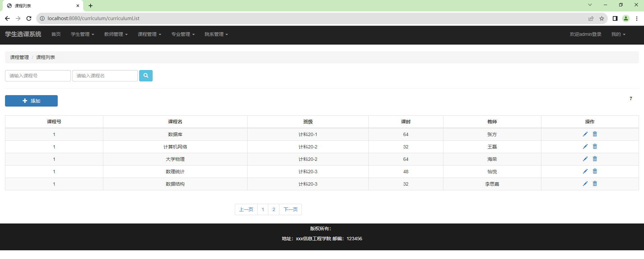This screenshot has height=259, width=644.
Task: Edit the 数据库 course row
Action: (585, 134)
